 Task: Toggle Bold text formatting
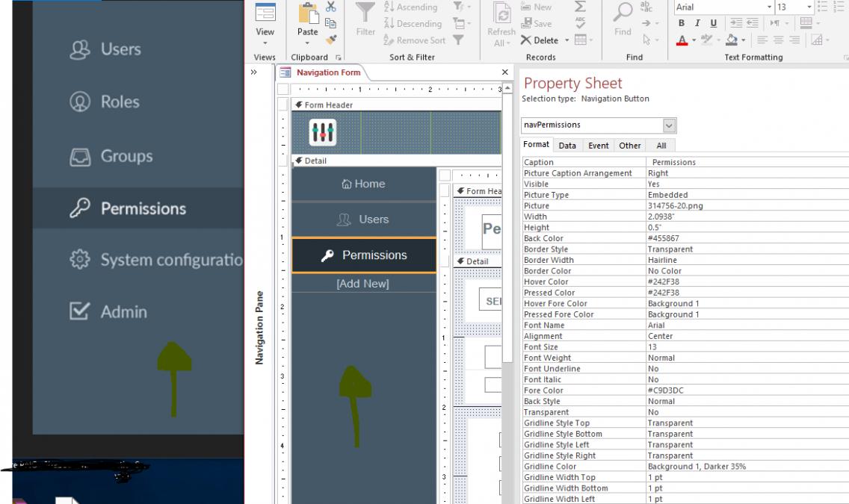point(682,23)
